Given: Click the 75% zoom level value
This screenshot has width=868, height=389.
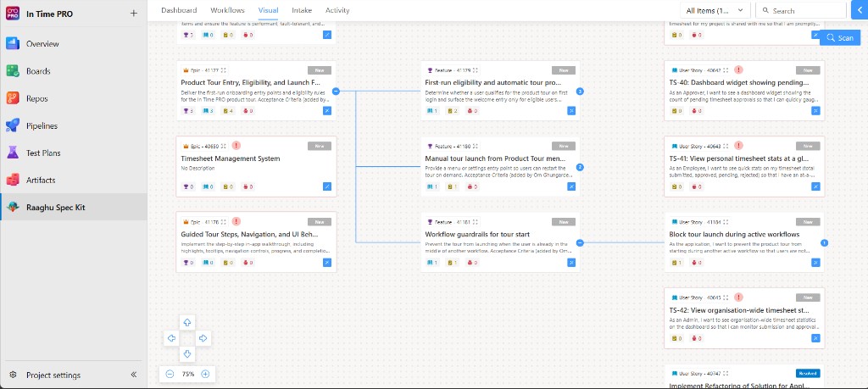Looking at the screenshot, I should click(188, 374).
